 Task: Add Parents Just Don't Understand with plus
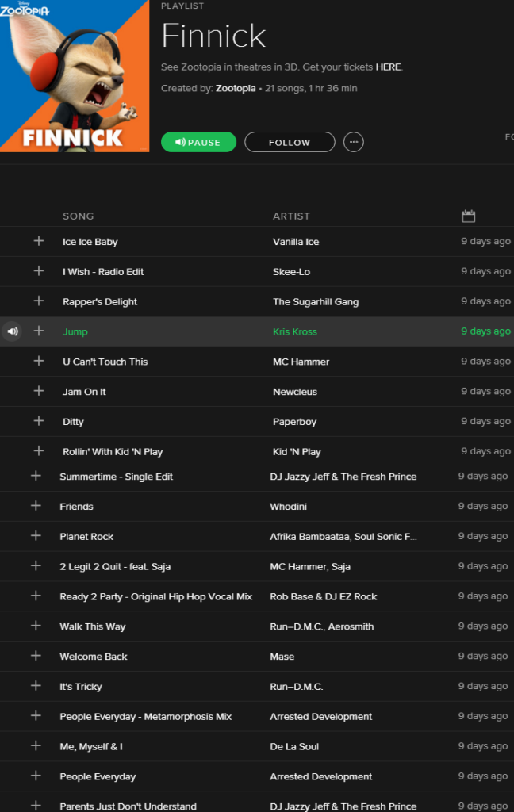(x=36, y=806)
